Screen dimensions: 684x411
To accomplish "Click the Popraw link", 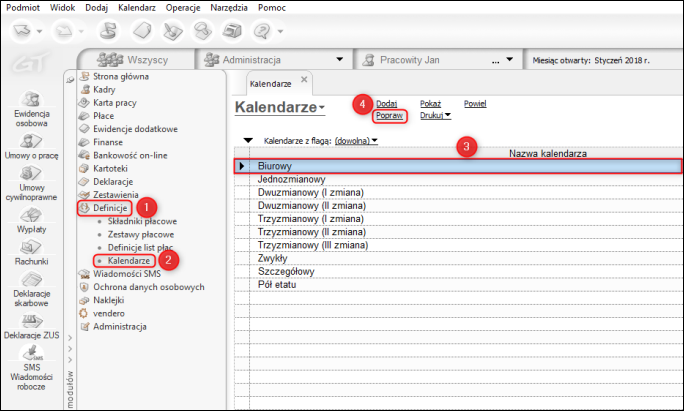I will (390, 116).
